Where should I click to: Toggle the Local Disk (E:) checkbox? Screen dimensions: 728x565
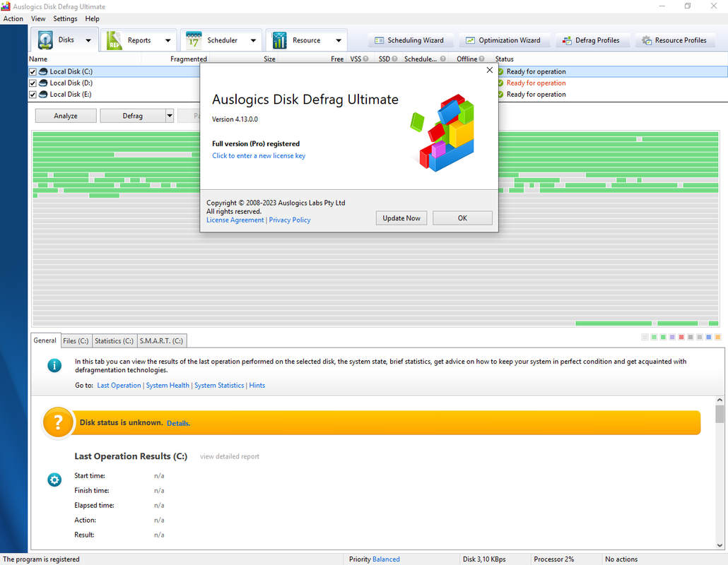click(33, 95)
